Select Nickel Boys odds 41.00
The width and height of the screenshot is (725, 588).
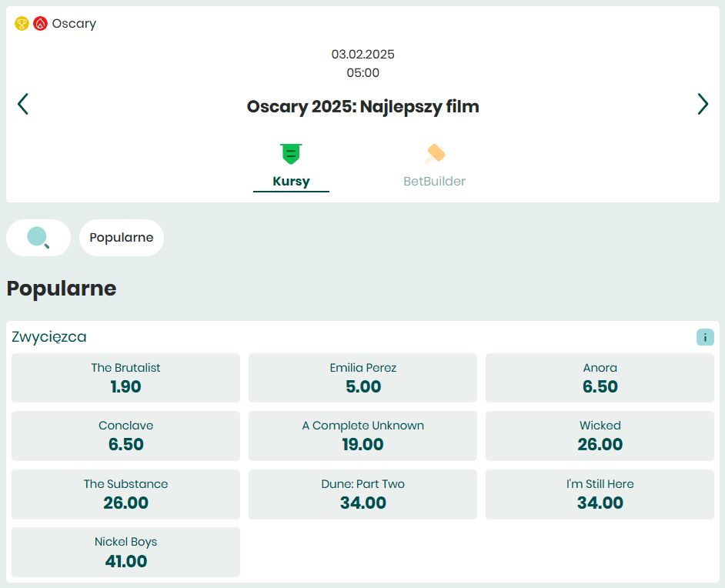click(x=125, y=552)
